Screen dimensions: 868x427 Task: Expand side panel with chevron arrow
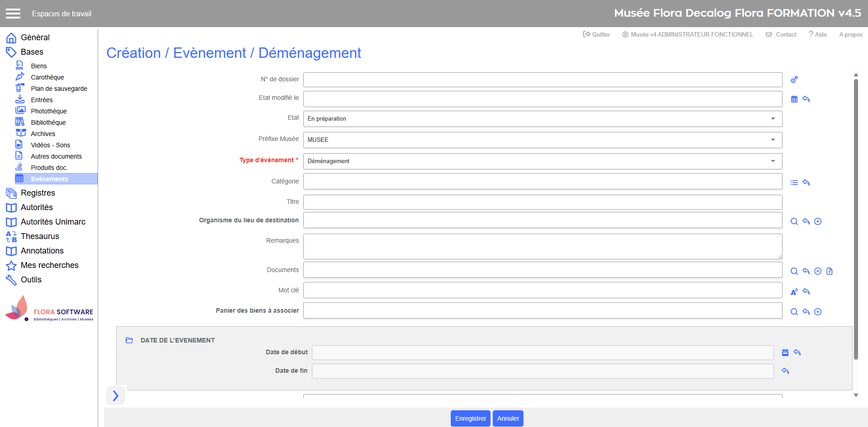click(x=116, y=396)
